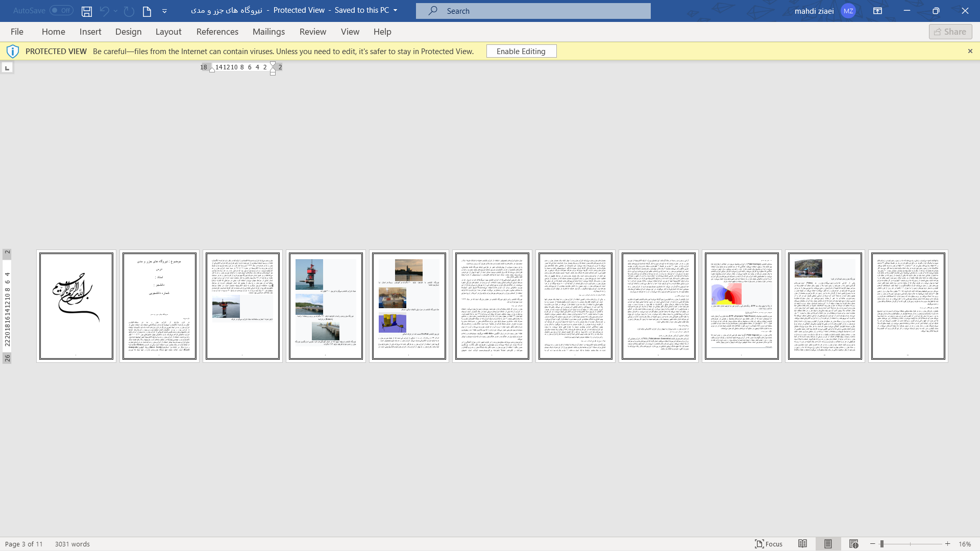This screenshot has height=551, width=980.
Task: Click the 3031 words counter
Action: (x=72, y=544)
